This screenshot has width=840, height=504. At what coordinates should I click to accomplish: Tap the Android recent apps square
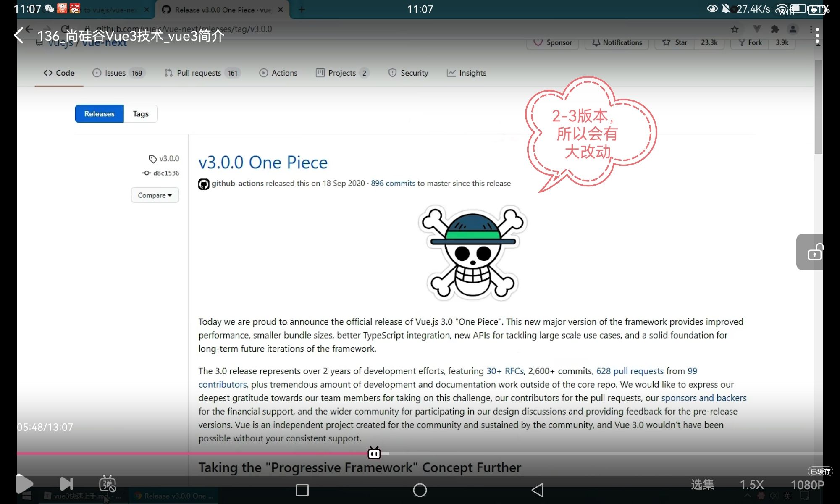[x=302, y=490]
